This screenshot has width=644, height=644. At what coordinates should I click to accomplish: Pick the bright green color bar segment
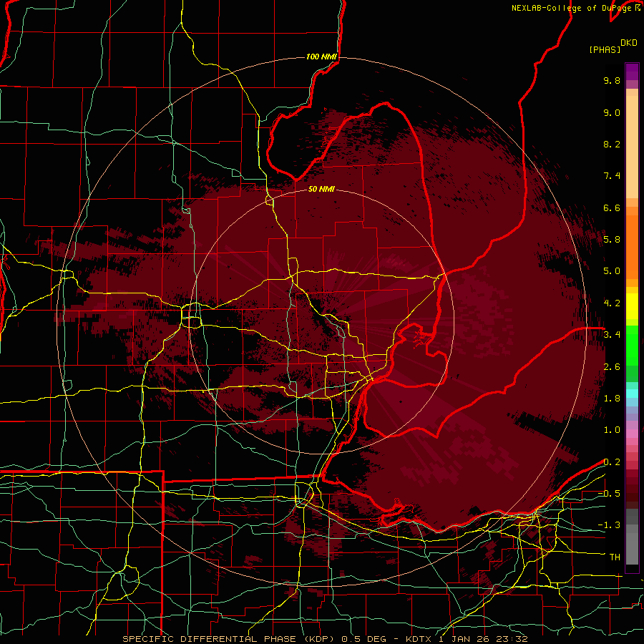(x=632, y=346)
